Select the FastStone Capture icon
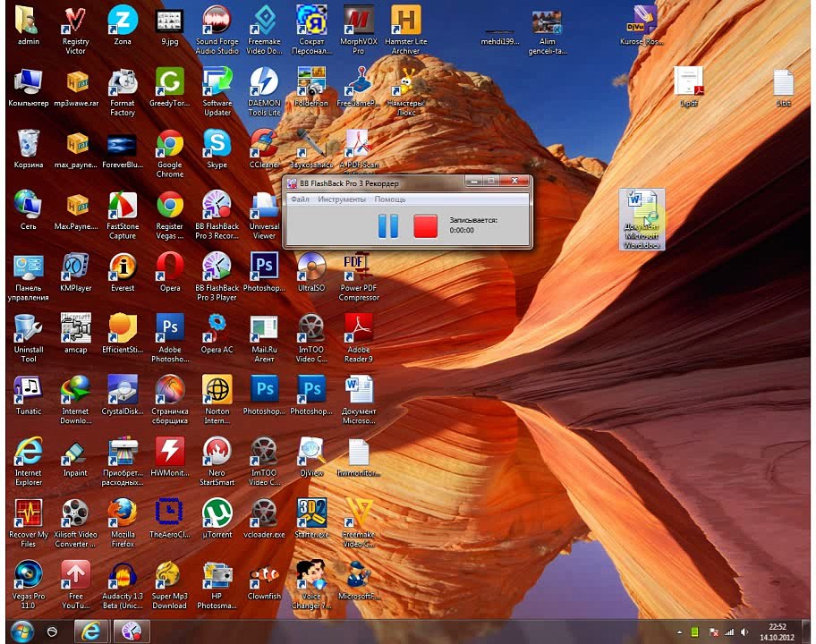 coord(123,216)
